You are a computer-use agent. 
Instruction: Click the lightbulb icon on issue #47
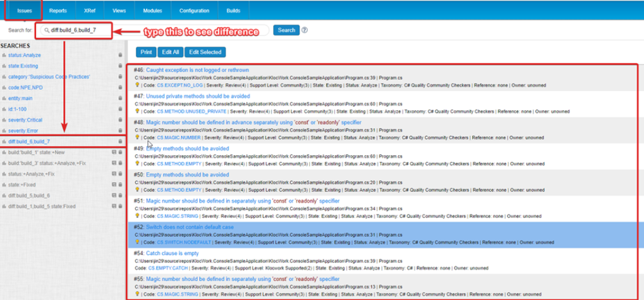point(137,111)
